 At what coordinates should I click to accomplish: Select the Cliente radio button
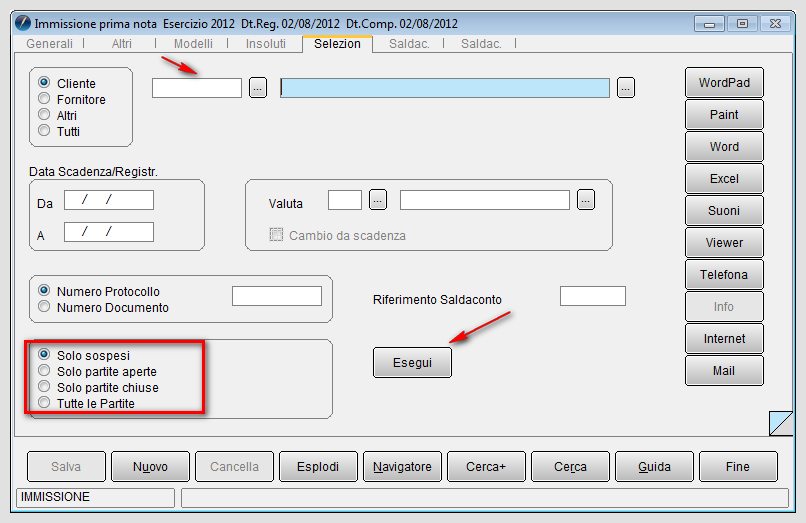[x=44, y=83]
